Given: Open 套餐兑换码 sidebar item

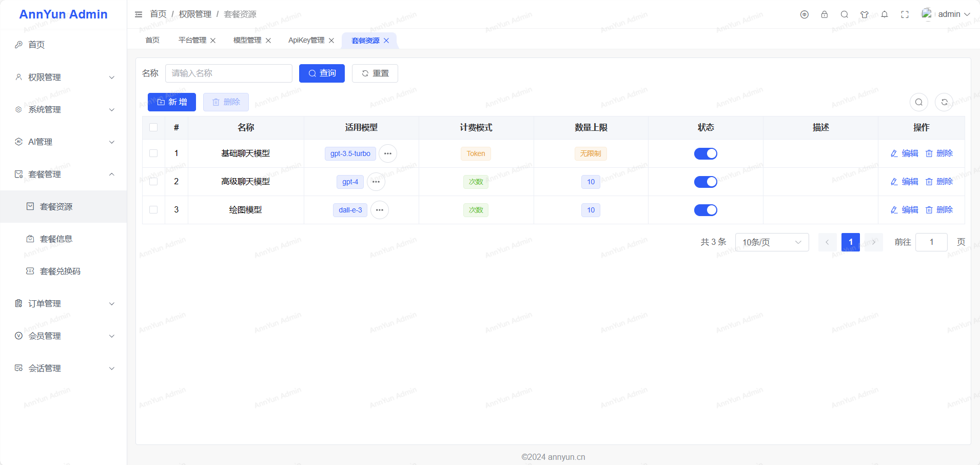Looking at the screenshot, I should 64,271.
